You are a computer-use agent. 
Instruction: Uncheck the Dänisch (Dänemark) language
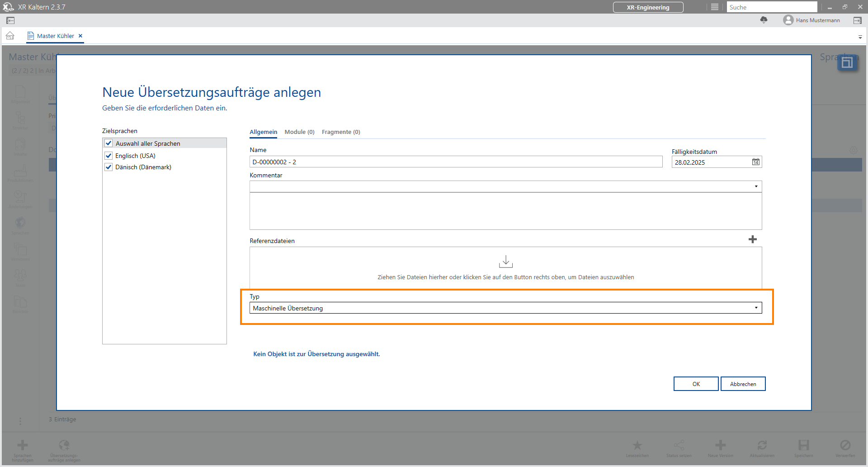(108, 167)
